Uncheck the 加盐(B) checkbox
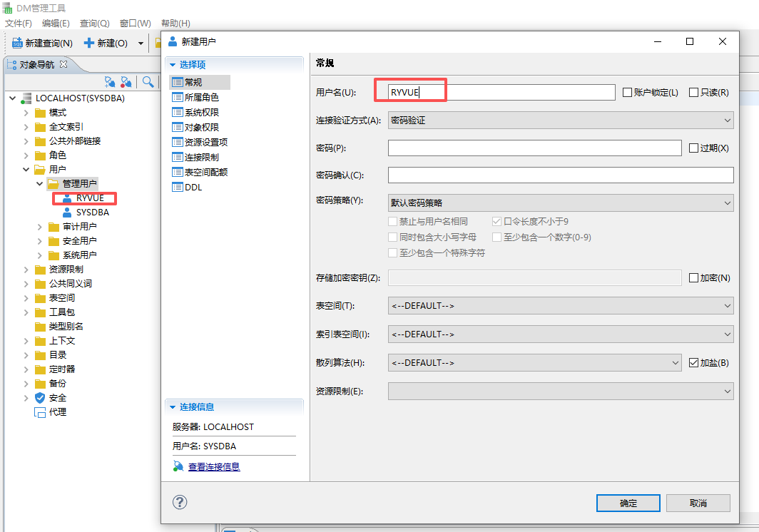The height and width of the screenshot is (532, 759). coord(693,362)
